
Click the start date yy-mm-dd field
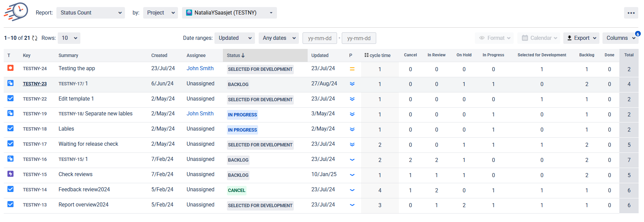pyautogui.click(x=319, y=38)
